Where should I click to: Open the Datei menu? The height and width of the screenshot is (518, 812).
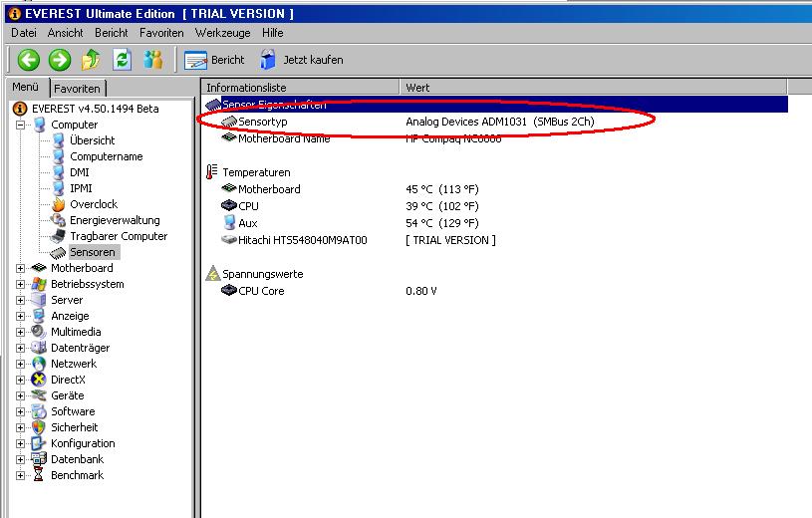coord(24,33)
